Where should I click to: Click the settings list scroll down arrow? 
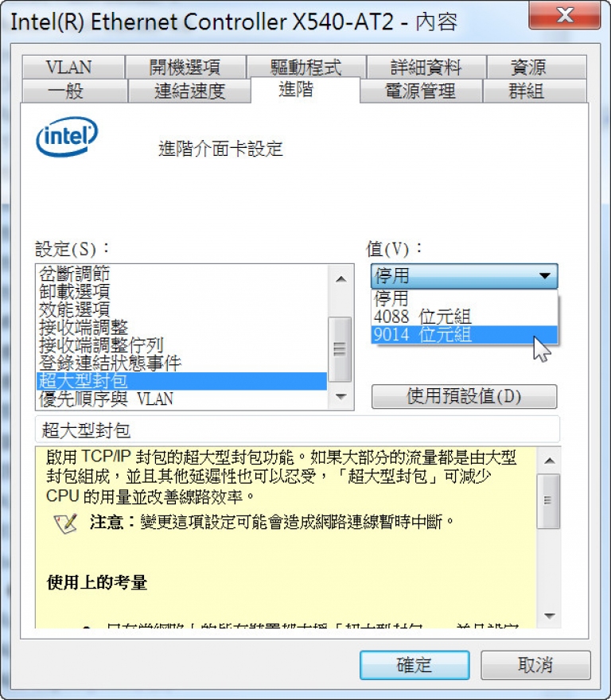tap(341, 396)
